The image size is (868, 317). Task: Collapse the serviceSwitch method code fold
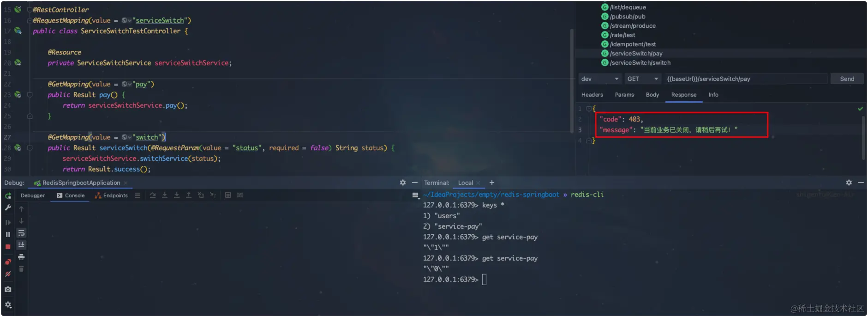(30, 148)
